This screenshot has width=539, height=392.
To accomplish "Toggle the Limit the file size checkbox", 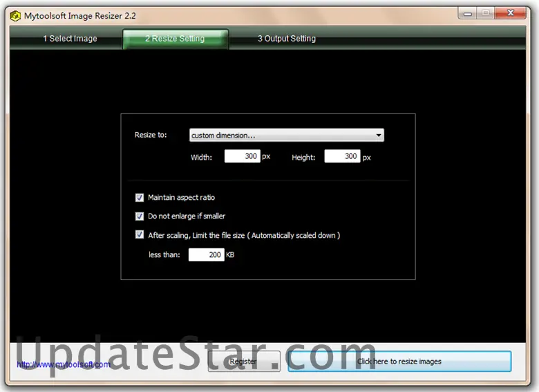I will pos(139,234).
